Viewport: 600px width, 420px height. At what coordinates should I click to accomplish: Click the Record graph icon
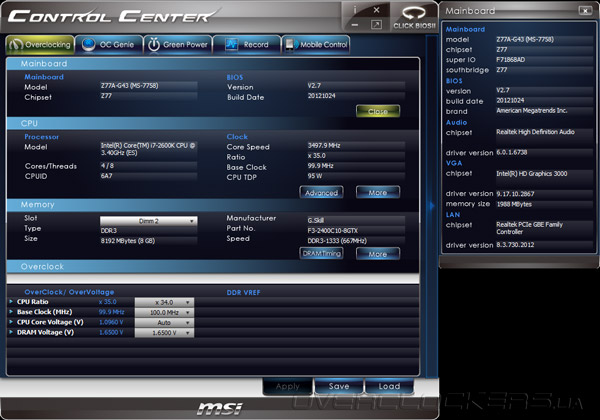pyautogui.click(x=231, y=44)
